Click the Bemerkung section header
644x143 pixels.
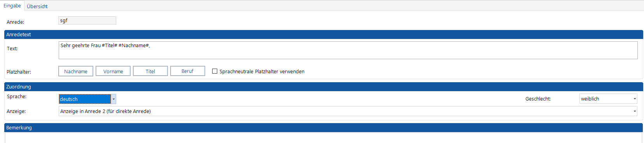pyautogui.click(x=323, y=127)
